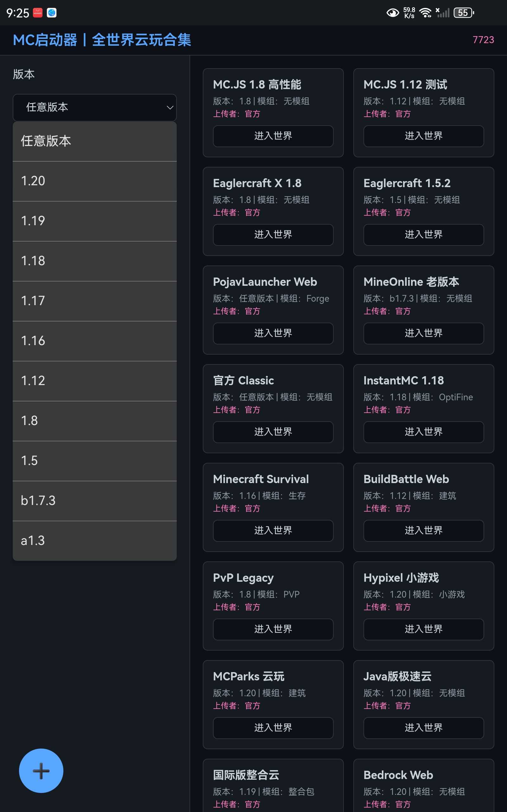Click the pink 7723 link in header

pyautogui.click(x=483, y=40)
